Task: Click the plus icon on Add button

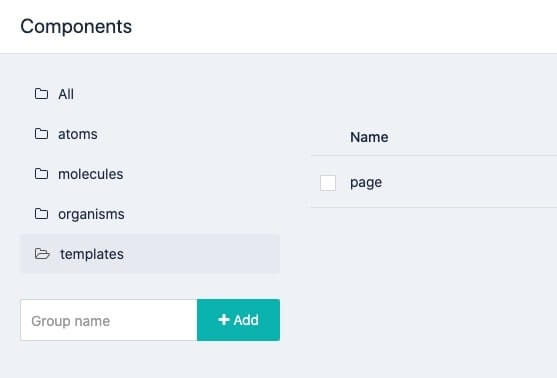Action: click(x=223, y=320)
